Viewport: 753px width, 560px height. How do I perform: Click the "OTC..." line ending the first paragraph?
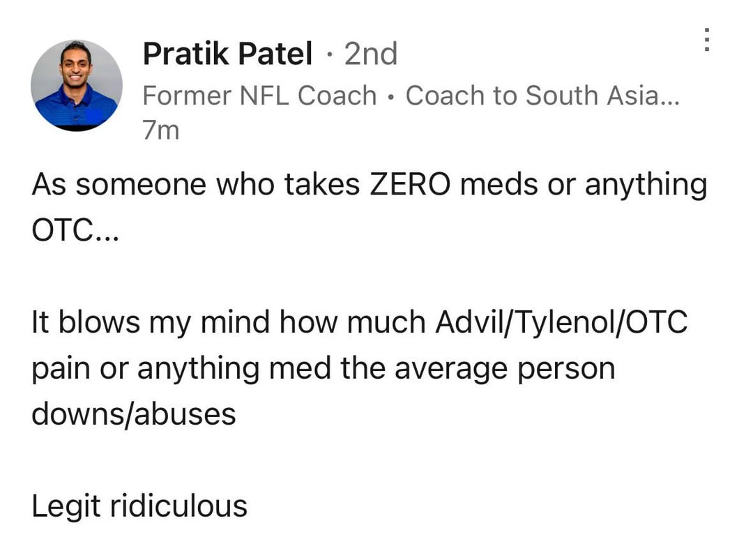[x=75, y=231]
